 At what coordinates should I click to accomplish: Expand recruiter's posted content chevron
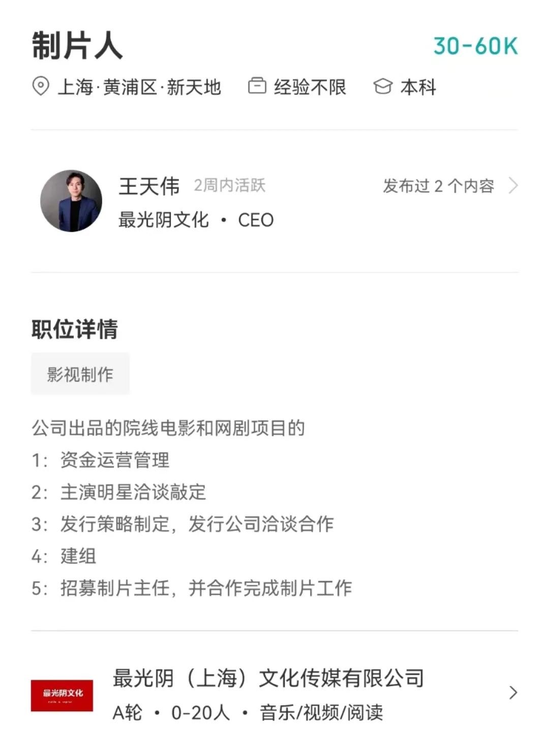513,185
